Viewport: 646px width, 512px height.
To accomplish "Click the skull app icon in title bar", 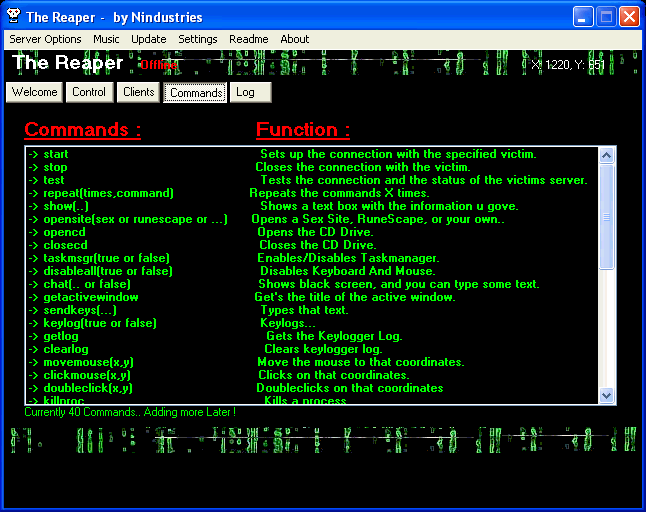I will [12, 17].
